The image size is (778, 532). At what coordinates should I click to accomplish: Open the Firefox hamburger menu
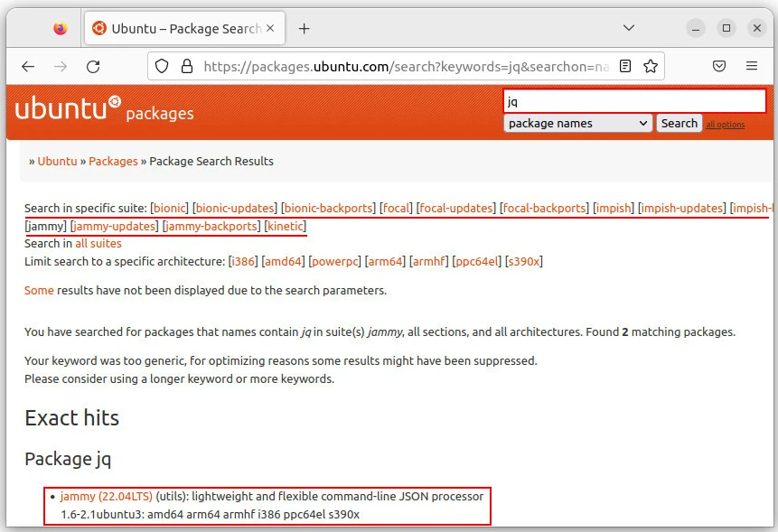752,66
